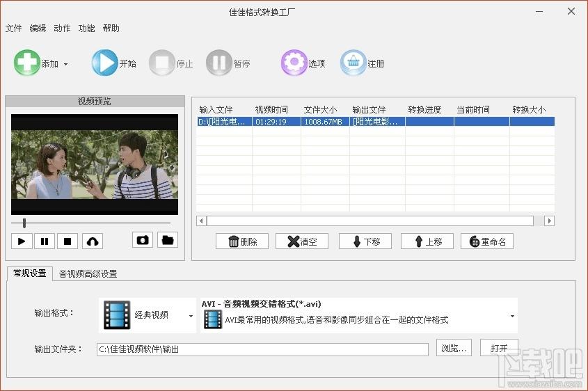
Task: Open the 文件 menu
Action: pos(13,28)
